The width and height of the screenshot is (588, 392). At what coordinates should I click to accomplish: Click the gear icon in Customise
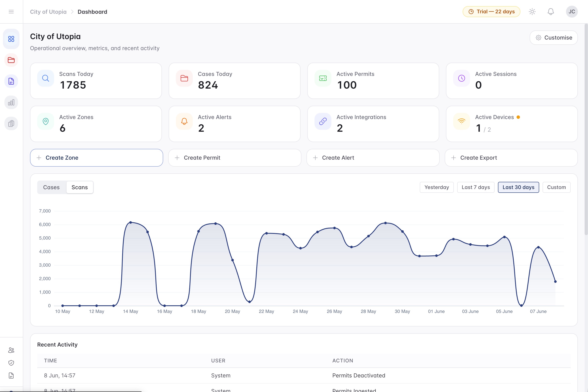(x=538, y=38)
